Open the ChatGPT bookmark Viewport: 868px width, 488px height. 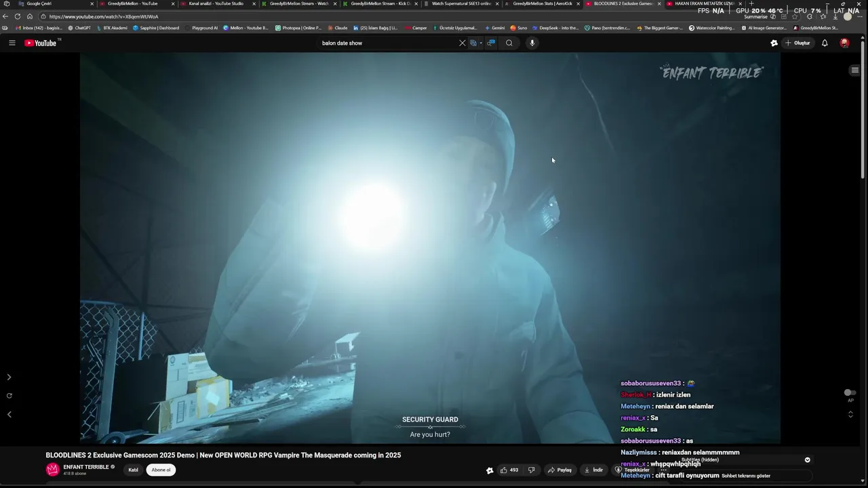[x=79, y=28]
